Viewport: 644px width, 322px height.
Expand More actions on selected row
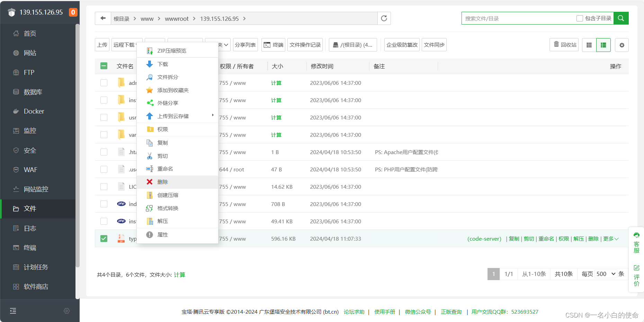tap(611, 239)
